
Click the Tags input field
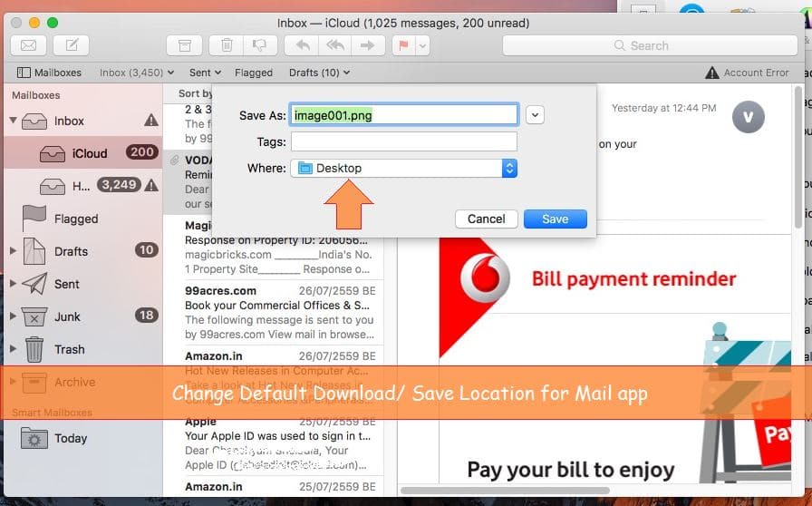click(404, 141)
